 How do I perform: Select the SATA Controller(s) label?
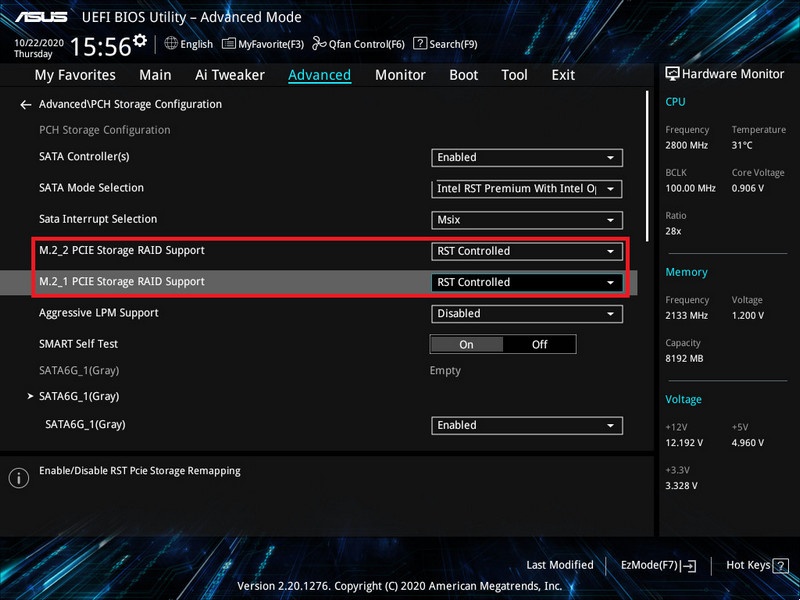tap(84, 157)
